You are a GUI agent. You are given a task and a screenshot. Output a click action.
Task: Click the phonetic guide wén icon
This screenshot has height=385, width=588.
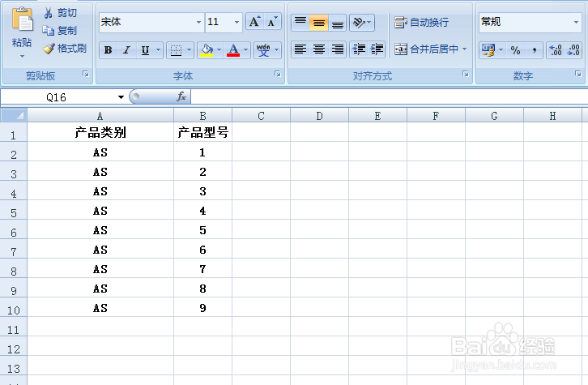[x=263, y=50]
